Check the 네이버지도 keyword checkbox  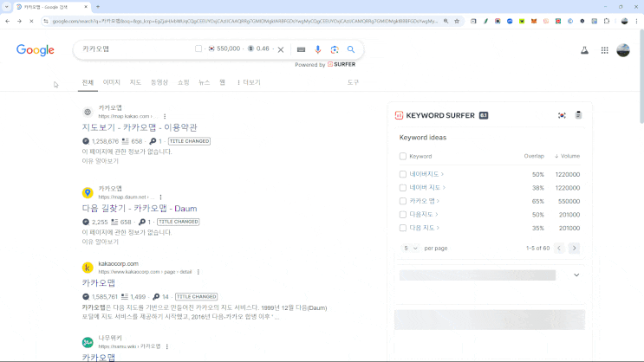pyautogui.click(x=403, y=174)
